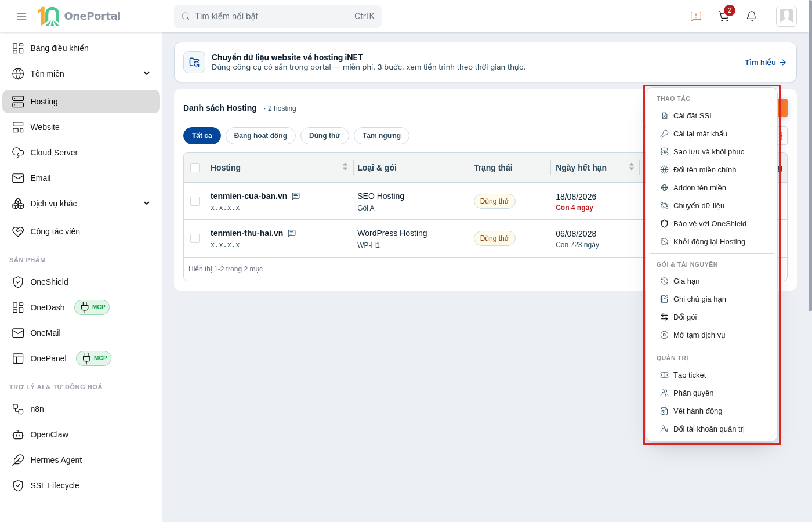Open hosting tenmien-cua-ban.vn
The height and width of the screenshot is (522, 812).
coord(249,196)
